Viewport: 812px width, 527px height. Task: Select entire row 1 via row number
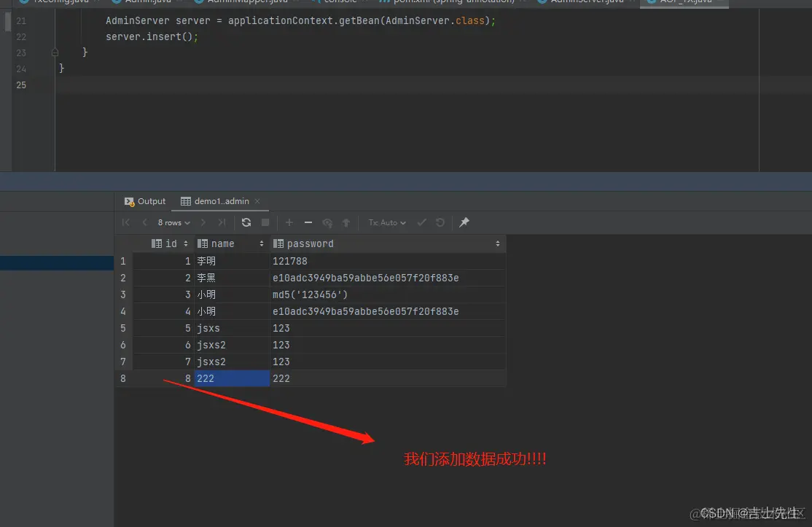pyautogui.click(x=123, y=262)
